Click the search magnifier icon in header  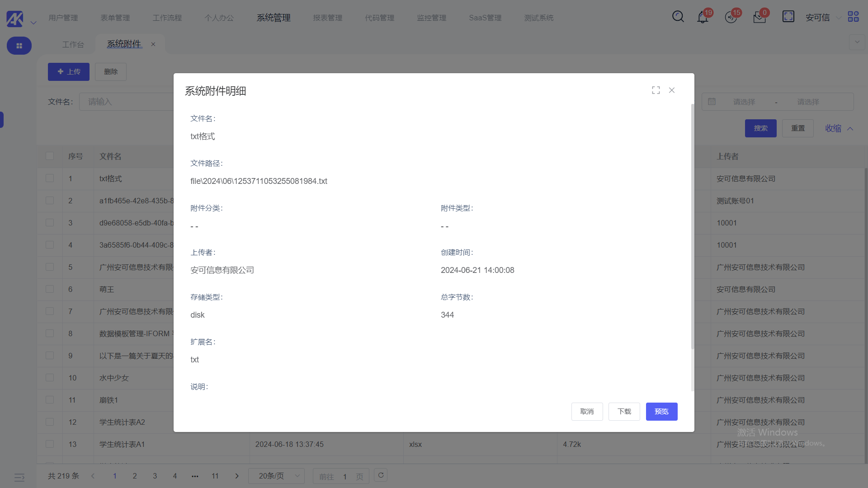pyautogui.click(x=678, y=17)
